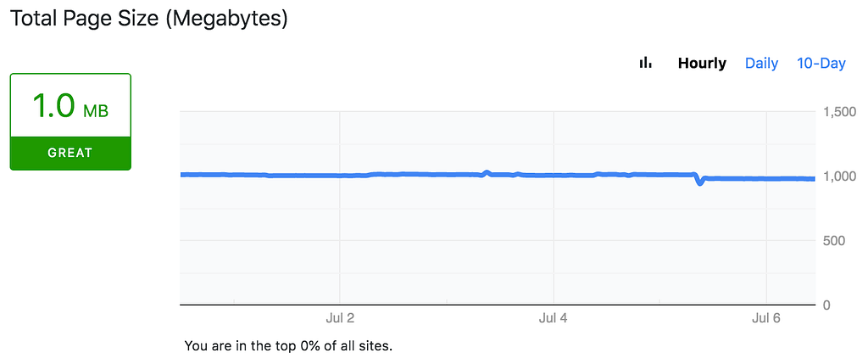The width and height of the screenshot is (868, 364).
Task: Click the small peak before Jul 4
Action: coord(487,172)
